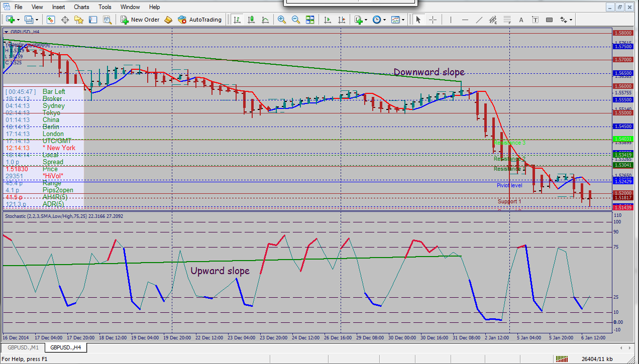
Task: Switch chart to Candlesticks mode
Action: click(251, 20)
